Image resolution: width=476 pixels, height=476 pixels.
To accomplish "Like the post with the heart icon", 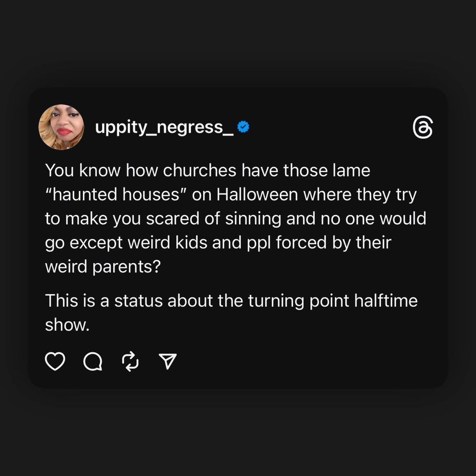I will click(x=55, y=362).
